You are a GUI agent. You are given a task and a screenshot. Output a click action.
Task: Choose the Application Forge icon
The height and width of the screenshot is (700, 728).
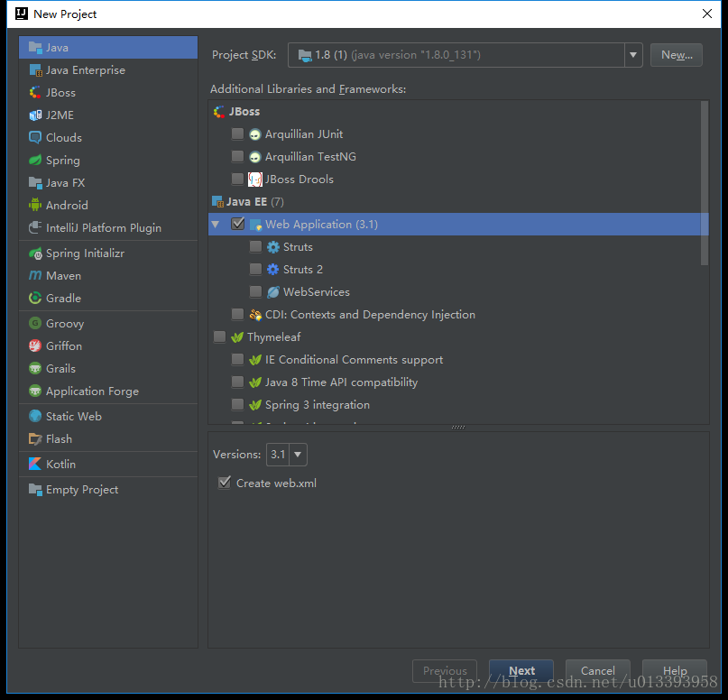(35, 391)
